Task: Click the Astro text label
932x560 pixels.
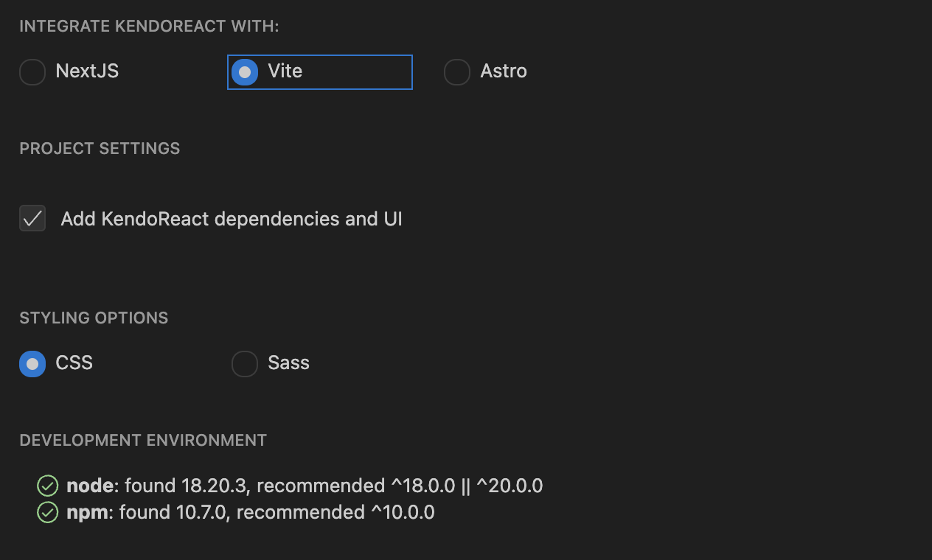Action: pyautogui.click(x=504, y=71)
